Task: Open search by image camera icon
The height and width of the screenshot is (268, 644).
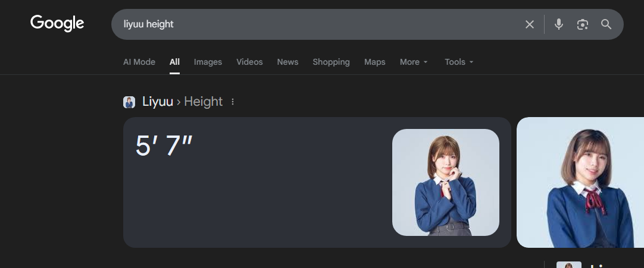Action: [582, 24]
